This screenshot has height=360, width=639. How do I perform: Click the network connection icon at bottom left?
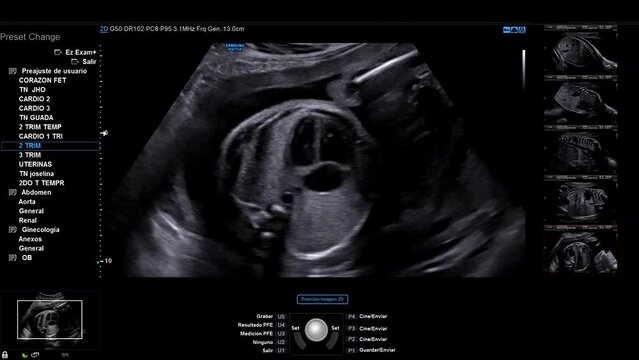tap(35, 355)
